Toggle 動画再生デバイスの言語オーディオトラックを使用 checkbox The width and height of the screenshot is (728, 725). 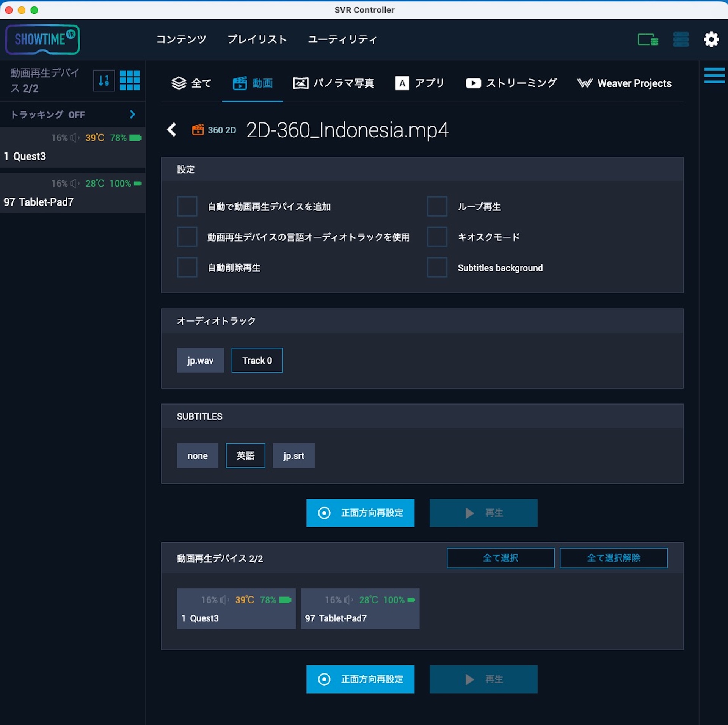[187, 237]
